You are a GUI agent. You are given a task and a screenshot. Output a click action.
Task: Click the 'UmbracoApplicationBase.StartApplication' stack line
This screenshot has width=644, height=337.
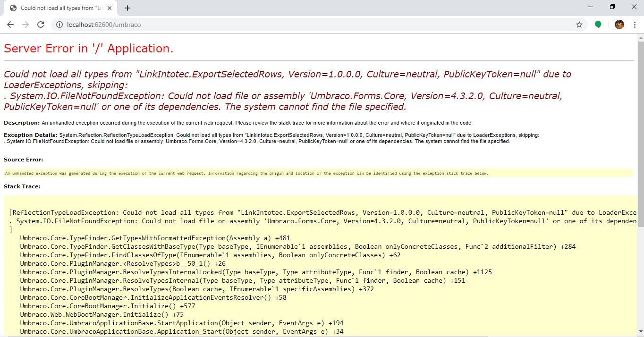coord(182,323)
